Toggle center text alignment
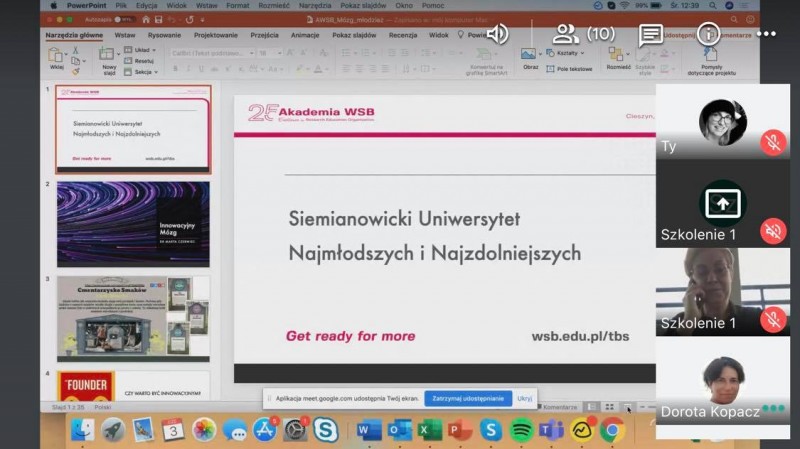800x449 pixels. (359, 68)
